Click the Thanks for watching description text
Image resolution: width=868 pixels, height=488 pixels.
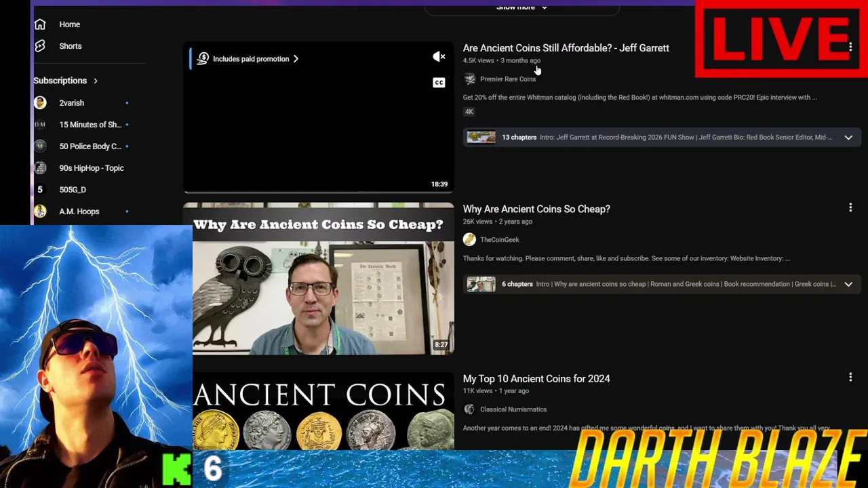click(627, 258)
